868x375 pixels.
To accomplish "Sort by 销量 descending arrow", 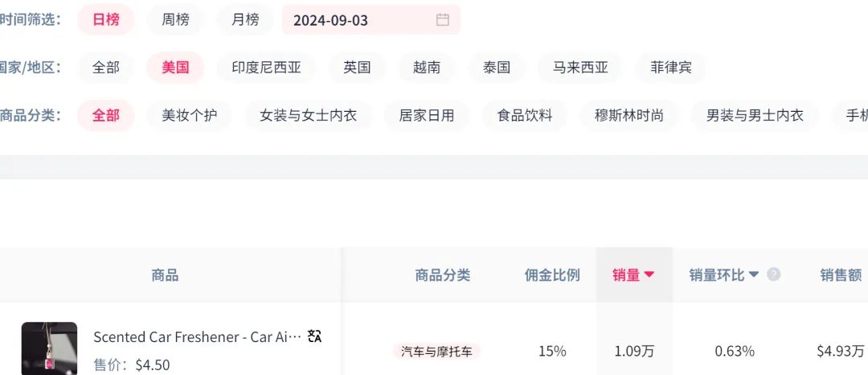I will tap(649, 275).
